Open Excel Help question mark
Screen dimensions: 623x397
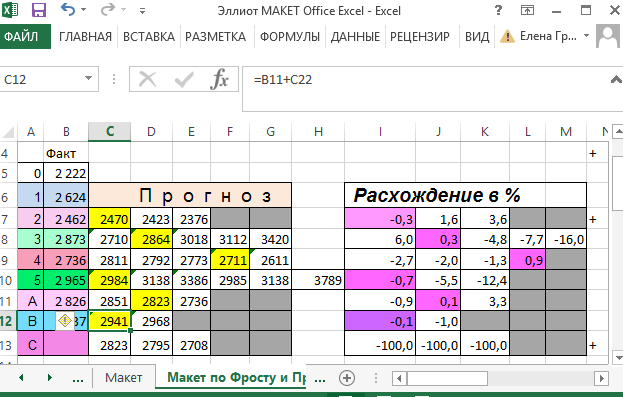[x=498, y=10]
